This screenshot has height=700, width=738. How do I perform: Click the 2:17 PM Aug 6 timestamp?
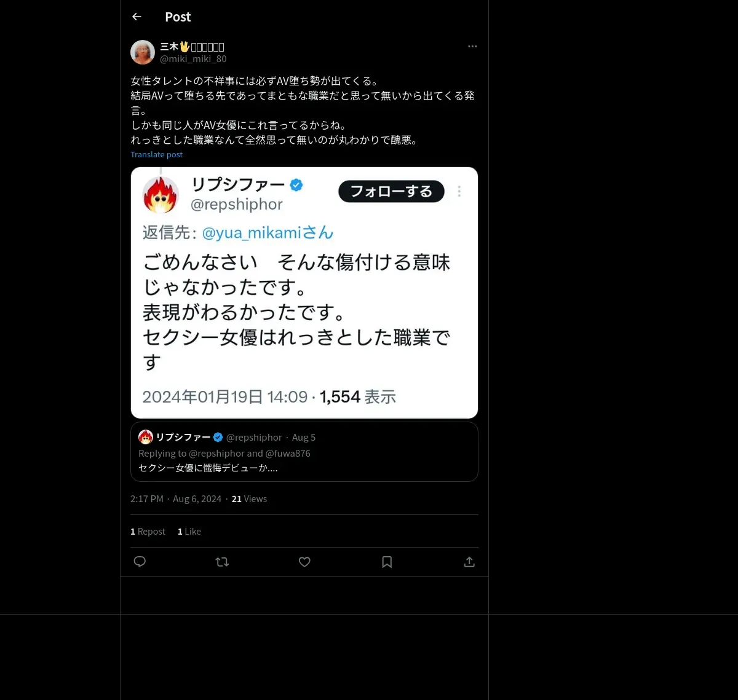click(176, 499)
